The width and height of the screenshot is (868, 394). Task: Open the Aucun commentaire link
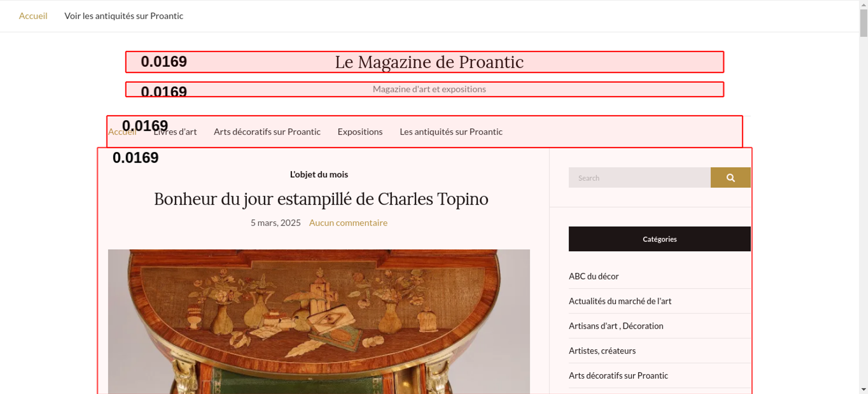click(348, 223)
